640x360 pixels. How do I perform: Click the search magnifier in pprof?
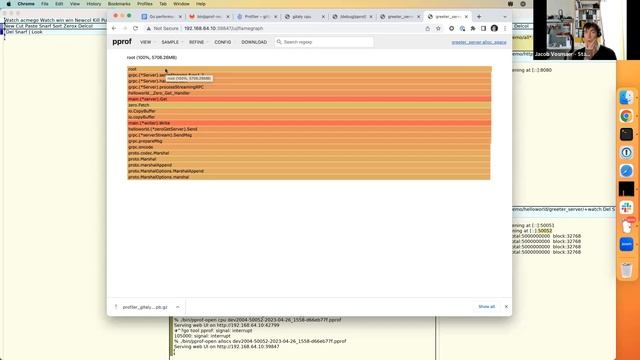279,42
